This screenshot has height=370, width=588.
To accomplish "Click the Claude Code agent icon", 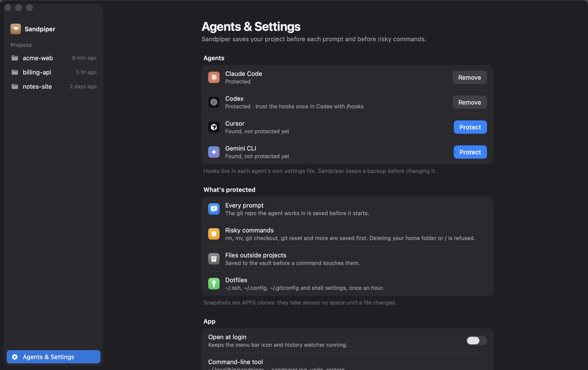I will (x=214, y=77).
